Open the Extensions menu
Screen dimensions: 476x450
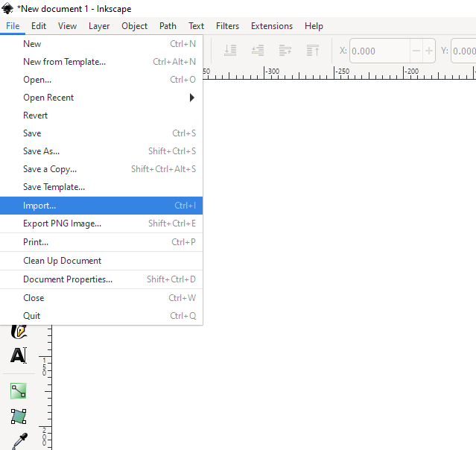coord(272,26)
